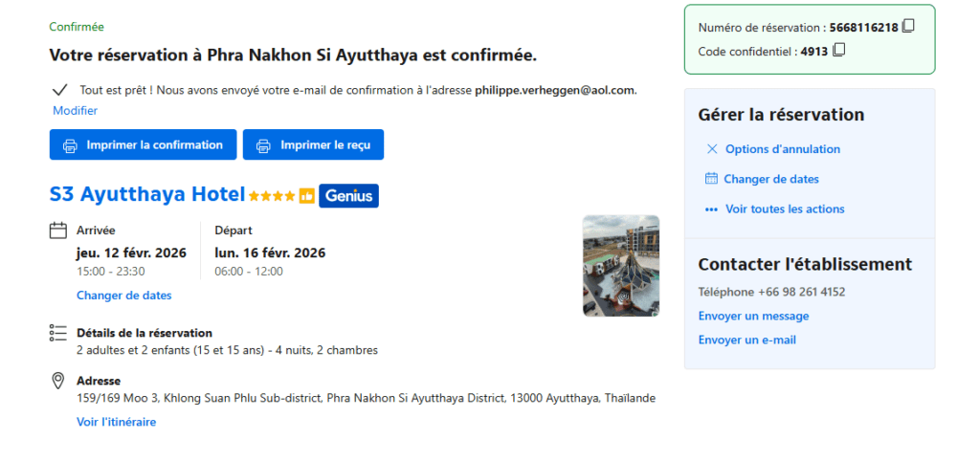Click the Genius badge
980x461 pixels.
(x=348, y=196)
